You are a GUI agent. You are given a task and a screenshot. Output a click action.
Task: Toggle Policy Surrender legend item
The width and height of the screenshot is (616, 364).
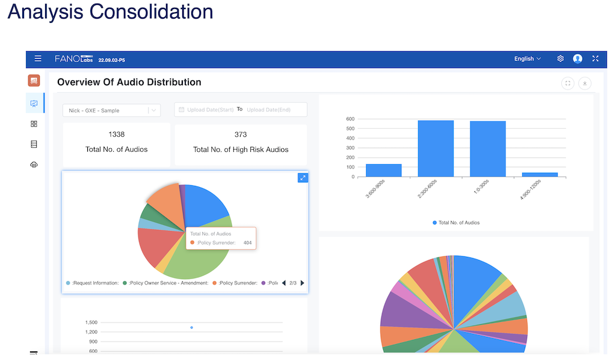click(235, 283)
